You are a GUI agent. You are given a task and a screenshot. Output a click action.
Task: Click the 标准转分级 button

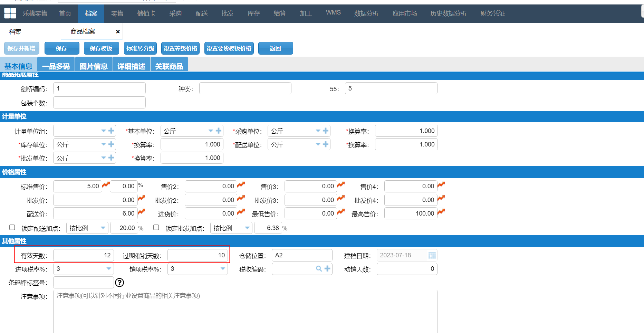click(x=141, y=48)
